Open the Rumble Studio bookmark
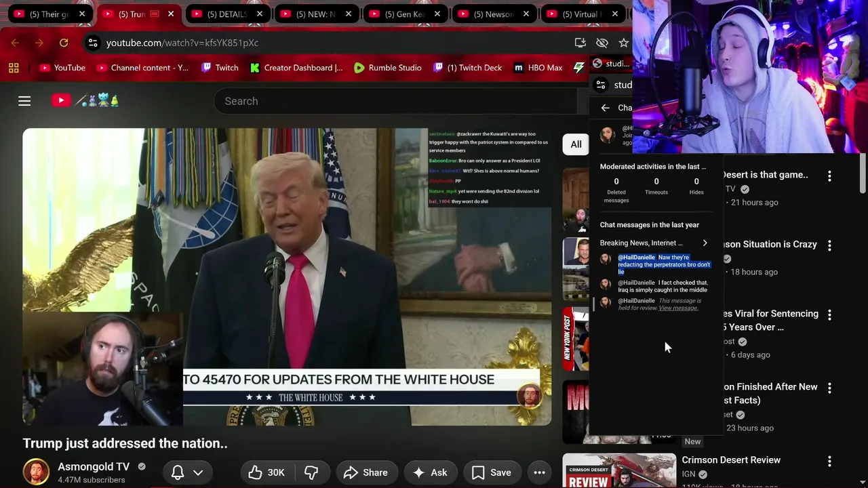Screen dimensions: 868x488 coord(387,68)
